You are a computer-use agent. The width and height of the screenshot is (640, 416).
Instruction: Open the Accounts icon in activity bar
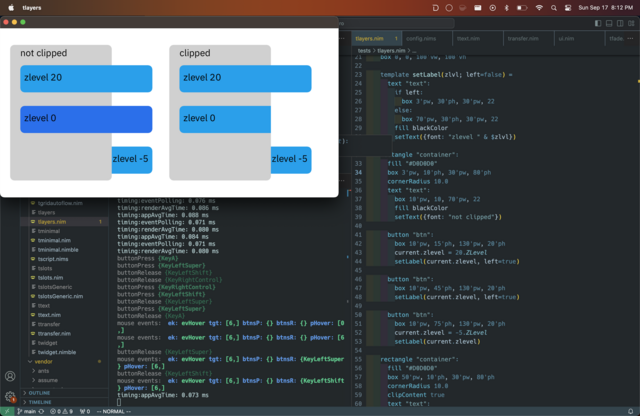click(10, 376)
